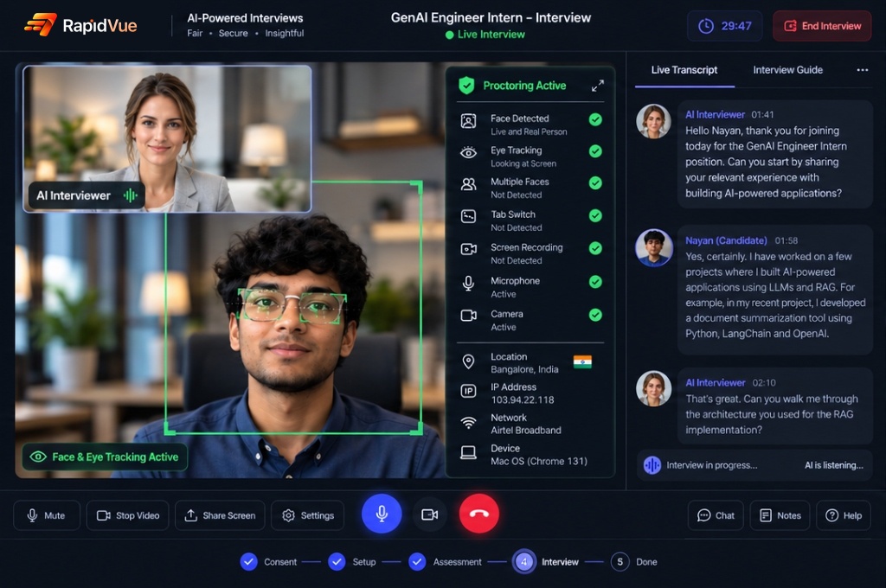Click the green check next to Microphone

coord(595,281)
